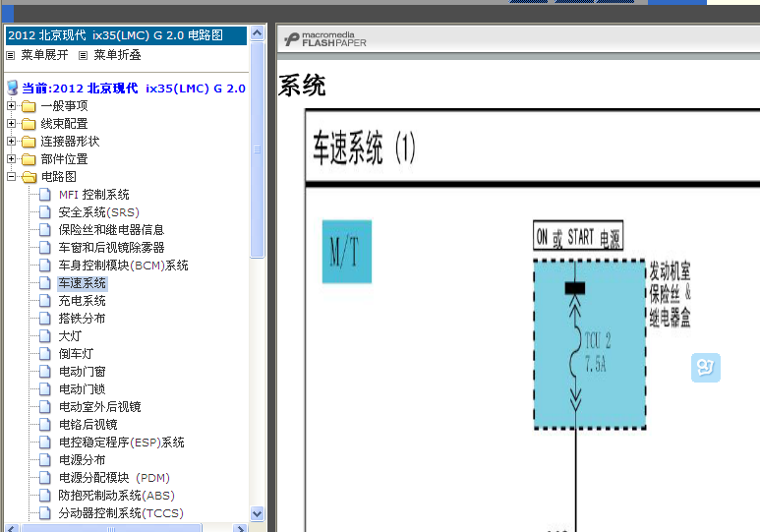760x532 pixels.
Task: Open the 一般事项 tree entry
Action: coord(65,106)
